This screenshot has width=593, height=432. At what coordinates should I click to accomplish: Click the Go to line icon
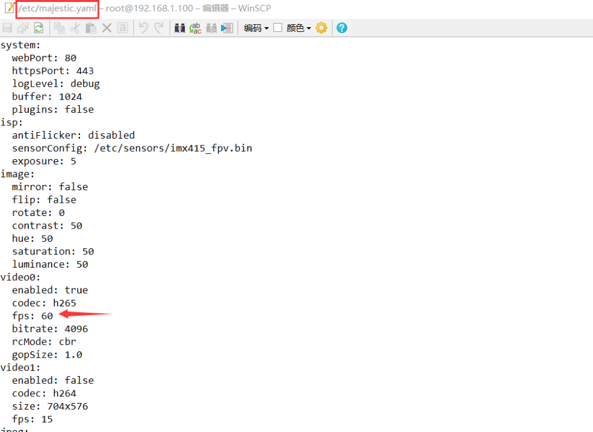click(x=227, y=28)
